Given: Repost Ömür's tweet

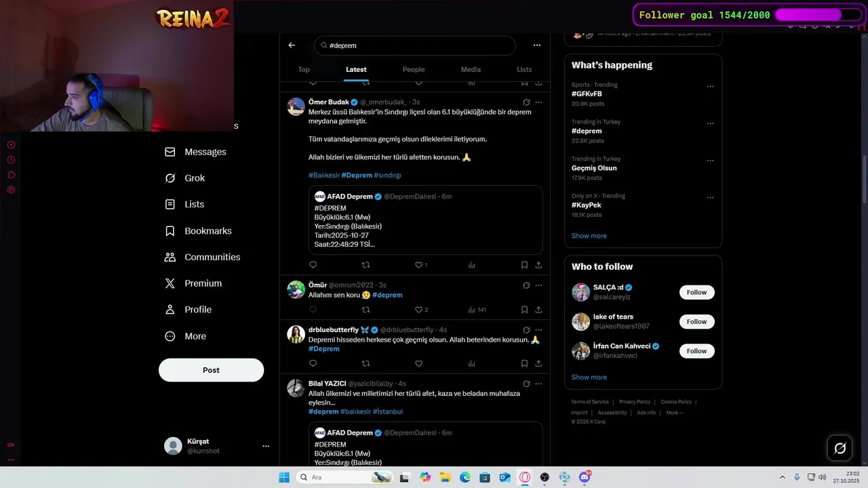Looking at the screenshot, I should [366, 310].
